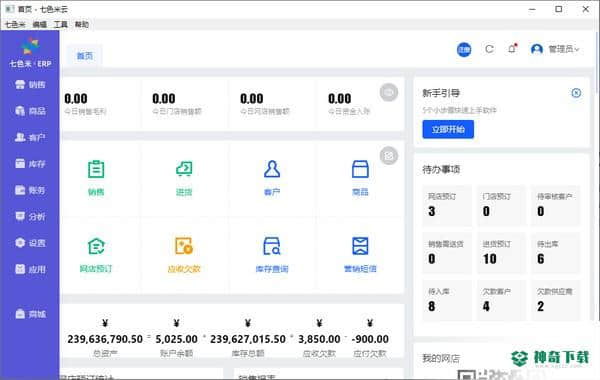Open 分析 analysis in the sidebar
The width and height of the screenshot is (600, 380).
(x=30, y=217)
